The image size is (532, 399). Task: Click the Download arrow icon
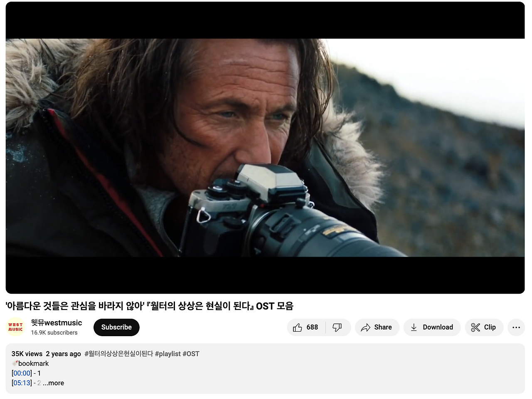pyautogui.click(x=414, y=327)
